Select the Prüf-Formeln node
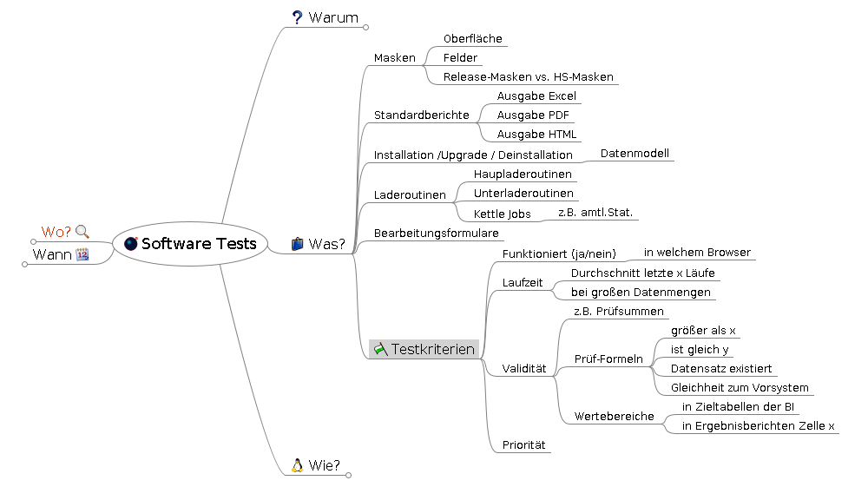The image size is (868, 487). point(608,359)
